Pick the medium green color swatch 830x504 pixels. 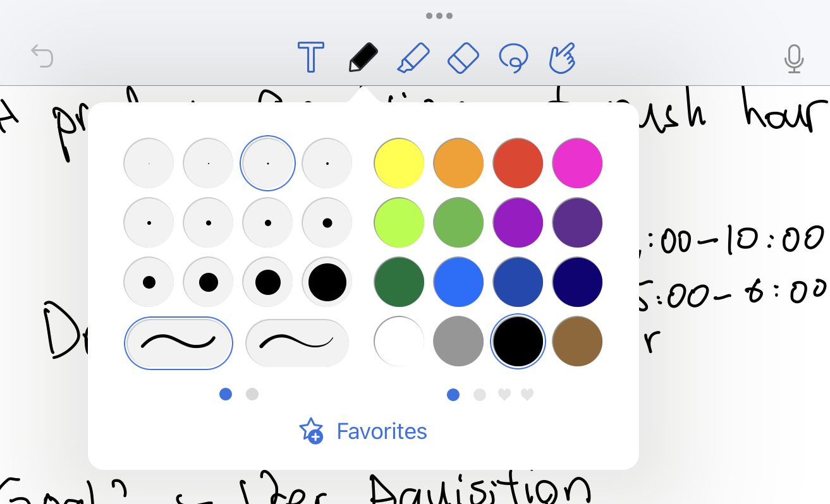(458, 223)
